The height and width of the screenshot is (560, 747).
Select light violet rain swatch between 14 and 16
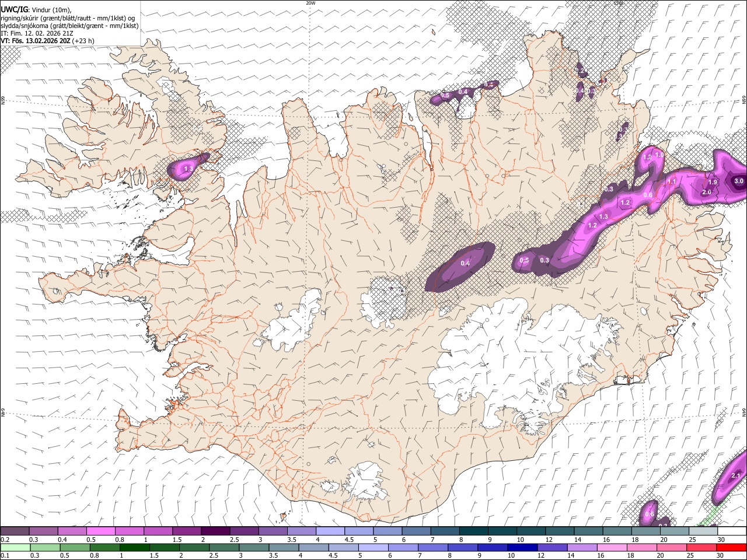(583, 547)
